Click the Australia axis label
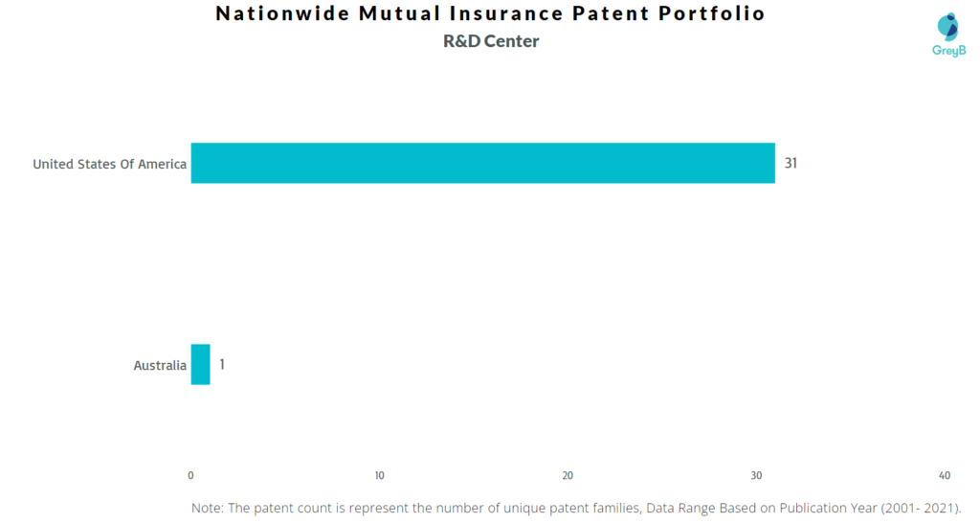 160,365
